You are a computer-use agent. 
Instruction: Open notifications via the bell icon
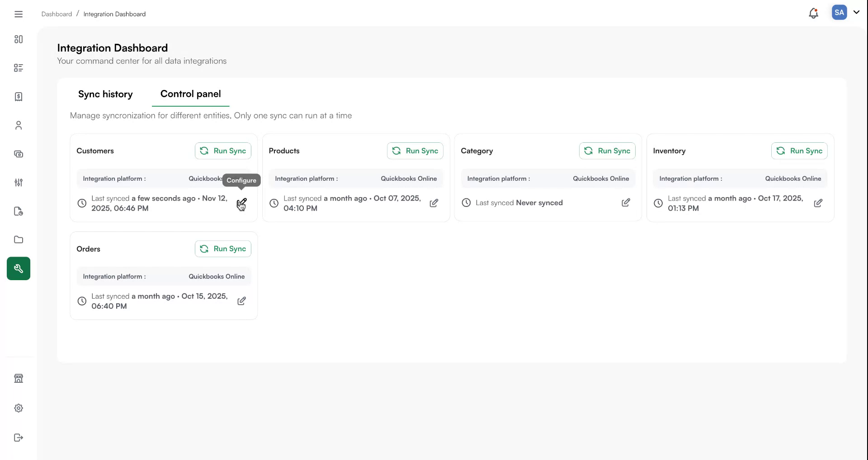[x=813, y=13]
